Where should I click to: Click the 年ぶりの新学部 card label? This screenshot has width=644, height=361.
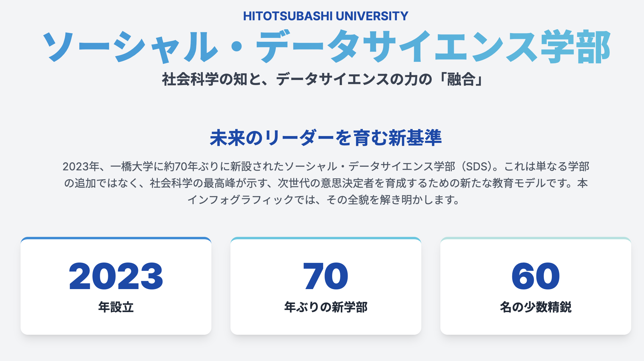click(326, 307)
